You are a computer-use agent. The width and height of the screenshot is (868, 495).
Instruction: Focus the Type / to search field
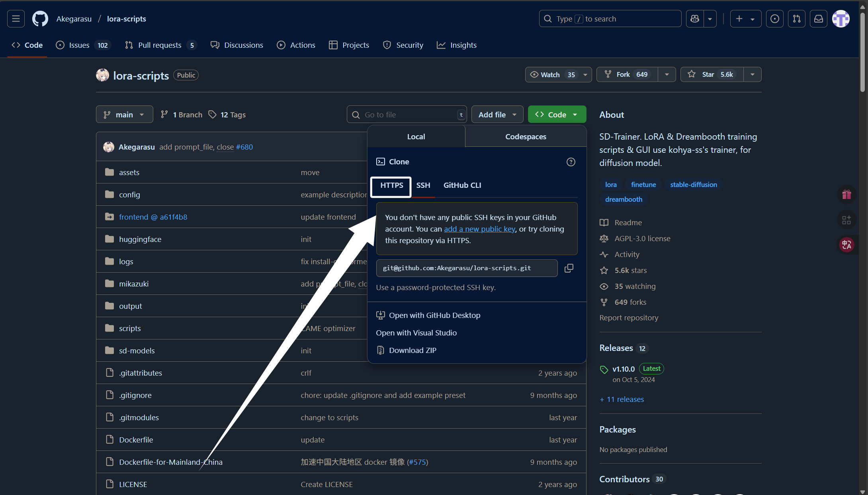click(x=610, y=19)
